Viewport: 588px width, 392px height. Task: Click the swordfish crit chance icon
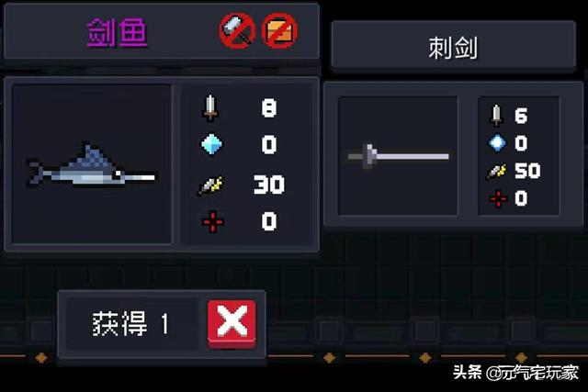(x=210, y=185)
